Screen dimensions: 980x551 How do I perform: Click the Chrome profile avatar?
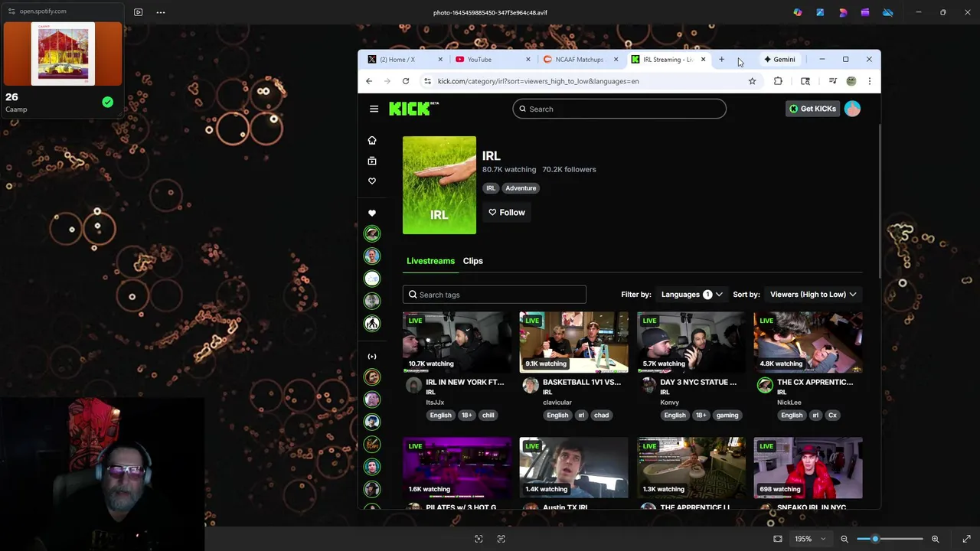(x=851, y=81)
